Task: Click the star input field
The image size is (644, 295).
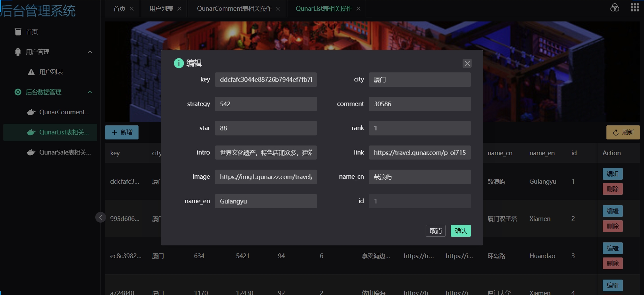Action: pyautogui.click(x=266, y=128)
